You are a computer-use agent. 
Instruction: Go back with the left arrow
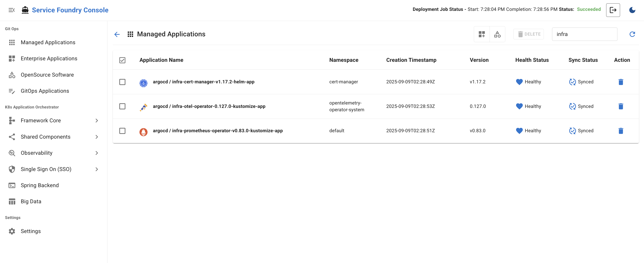coord(117,34)
